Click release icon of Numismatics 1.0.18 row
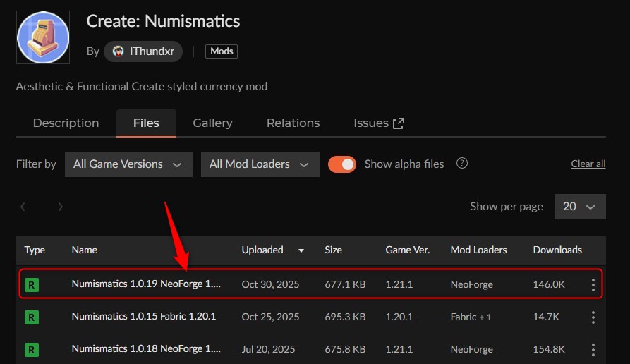630x364 pixels. [32, 350]
